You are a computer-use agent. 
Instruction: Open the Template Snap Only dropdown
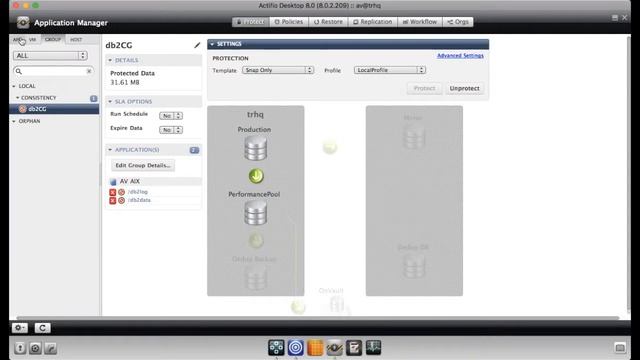(x=278, y=70)
